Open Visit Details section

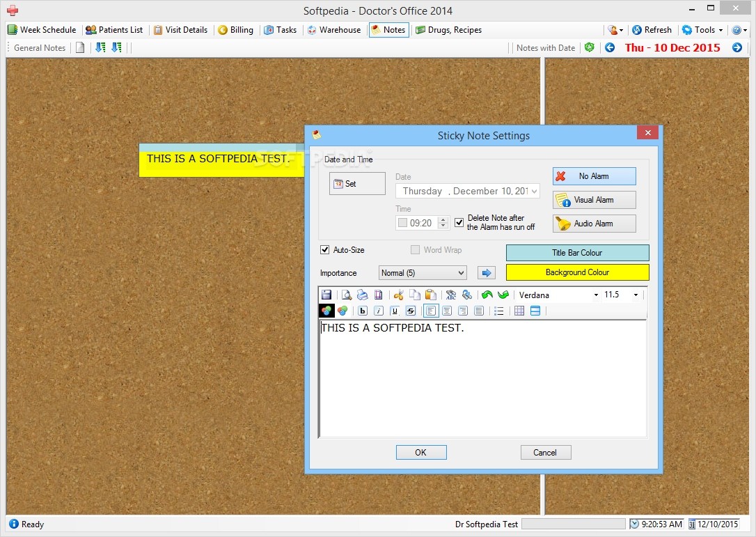pyautogui.click(x=181, y=30)
